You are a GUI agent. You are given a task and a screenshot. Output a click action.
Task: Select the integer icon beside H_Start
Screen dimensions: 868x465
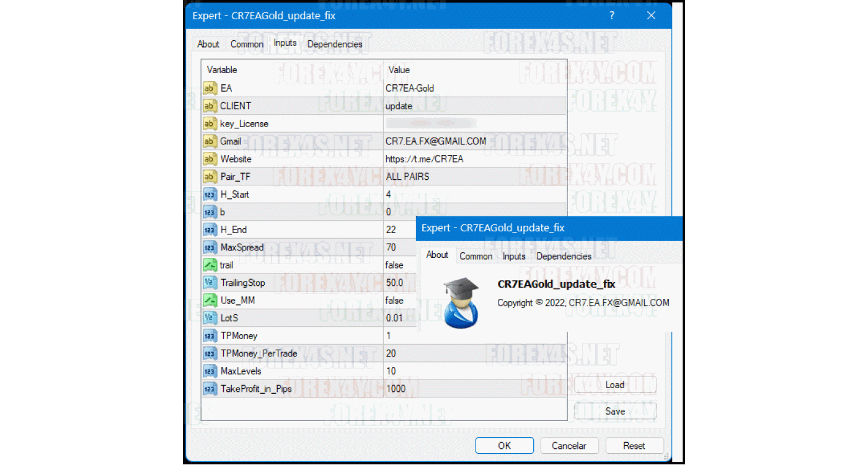pyautogui.click(x=210, y=194)
